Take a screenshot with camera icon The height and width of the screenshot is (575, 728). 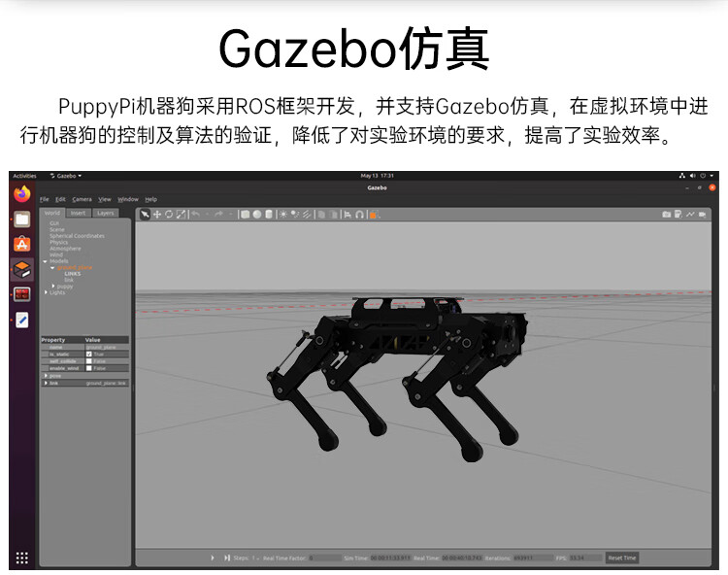click(667, 214)
